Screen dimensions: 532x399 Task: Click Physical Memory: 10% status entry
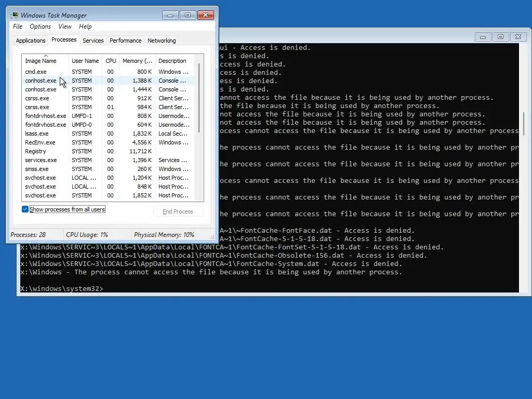tap(164, 234)
